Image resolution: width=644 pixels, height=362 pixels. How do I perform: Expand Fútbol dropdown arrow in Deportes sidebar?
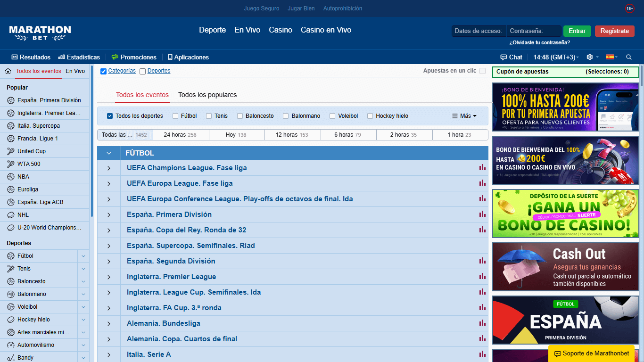(83, 256)
